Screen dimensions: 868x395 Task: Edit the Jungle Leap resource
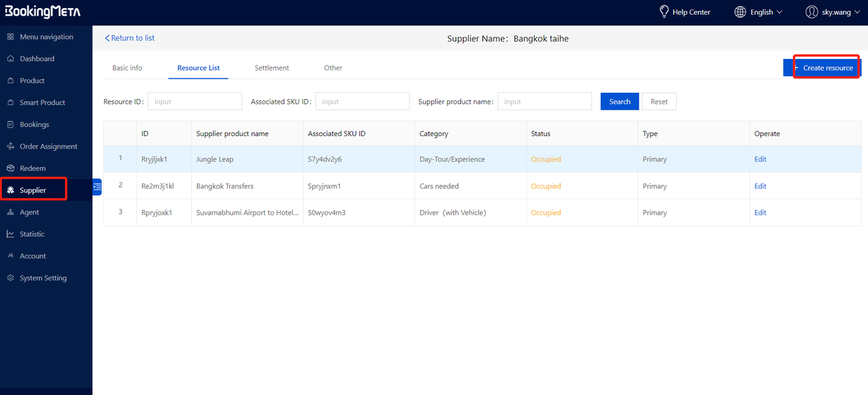point(759,159)
